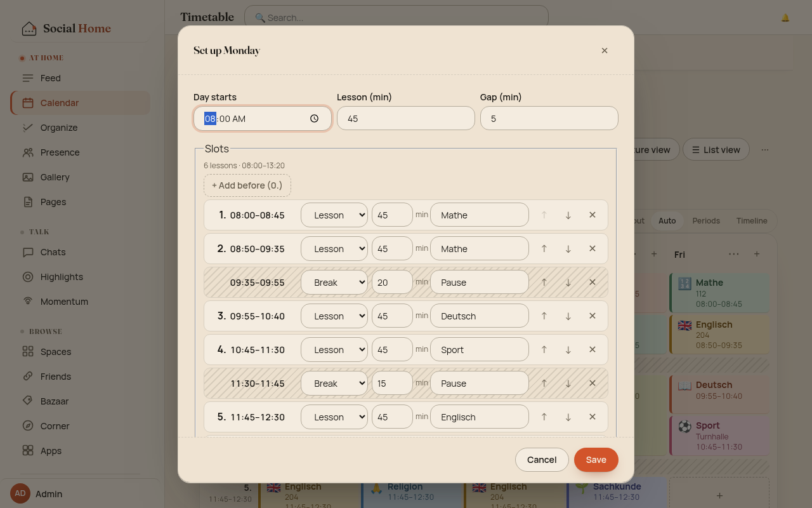Remove slot 1 Mathe 08:00–08:45
Viewport: 812px width, 508px height.
pos(592,215)
